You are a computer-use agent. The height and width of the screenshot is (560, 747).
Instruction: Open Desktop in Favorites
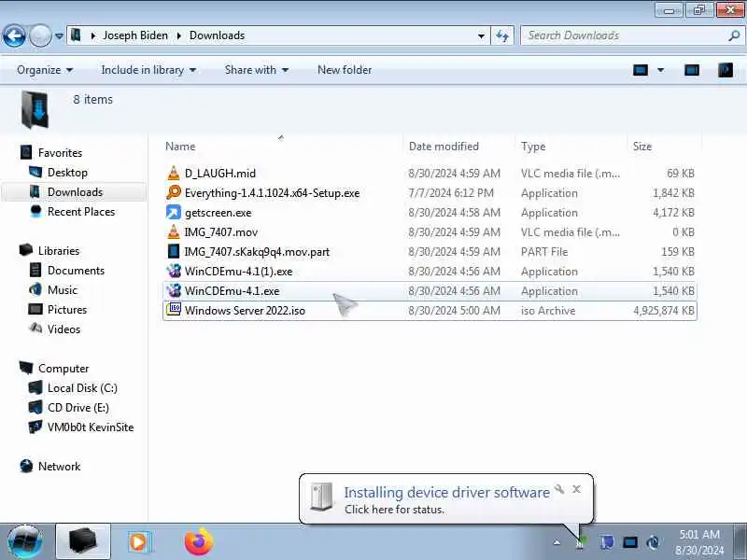tap(67, 173)
